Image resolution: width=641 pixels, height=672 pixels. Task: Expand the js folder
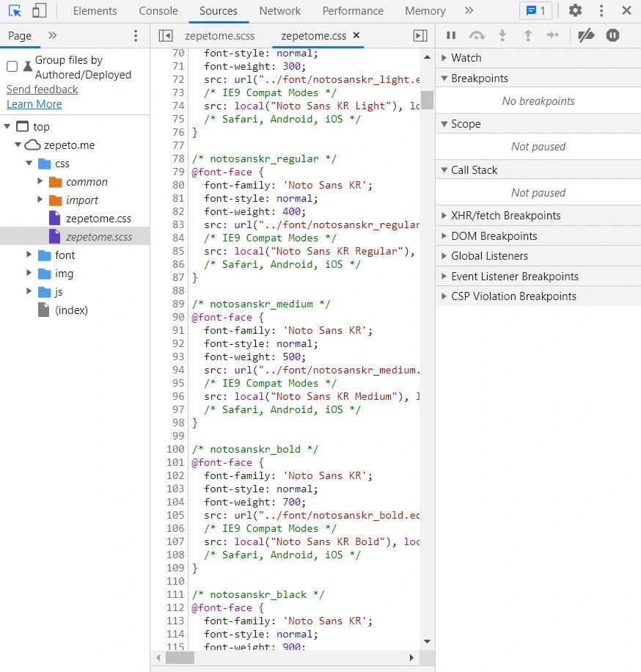point(29,291)
